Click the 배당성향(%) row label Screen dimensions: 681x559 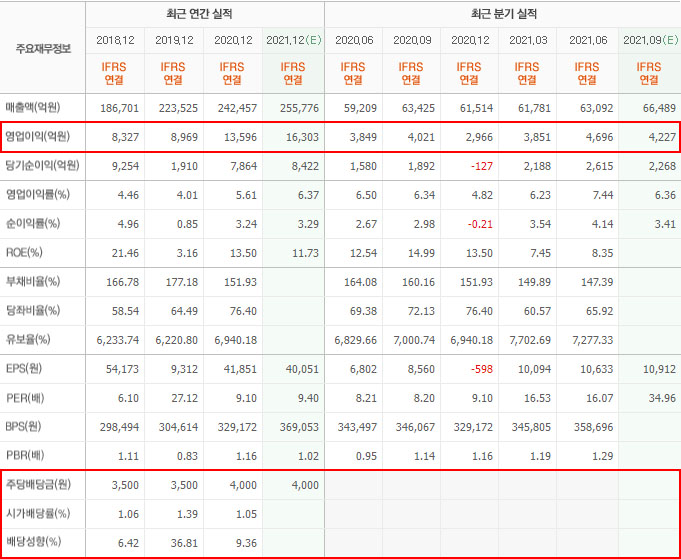pos(33,542)
